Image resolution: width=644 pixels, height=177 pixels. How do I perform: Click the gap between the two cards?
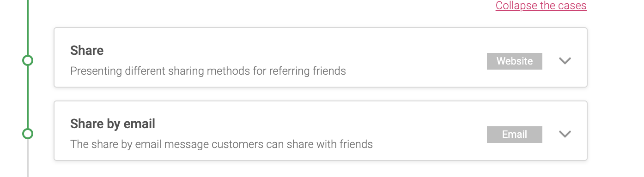321,94
